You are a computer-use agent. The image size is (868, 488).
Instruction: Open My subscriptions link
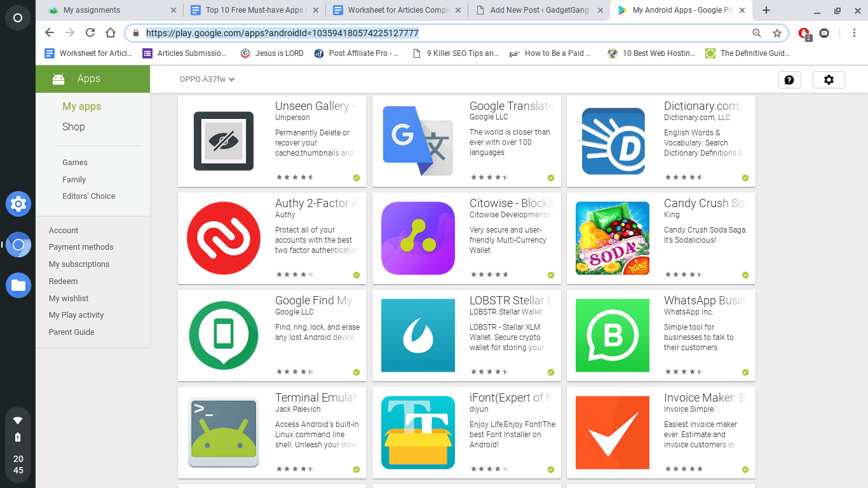coord(79,264)
